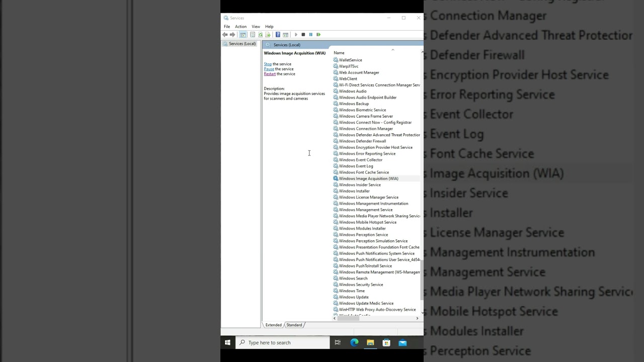Switch to the Standard tab
Image resolution: width=644 pixels, height=362 pixels.
tap(294, 325)
